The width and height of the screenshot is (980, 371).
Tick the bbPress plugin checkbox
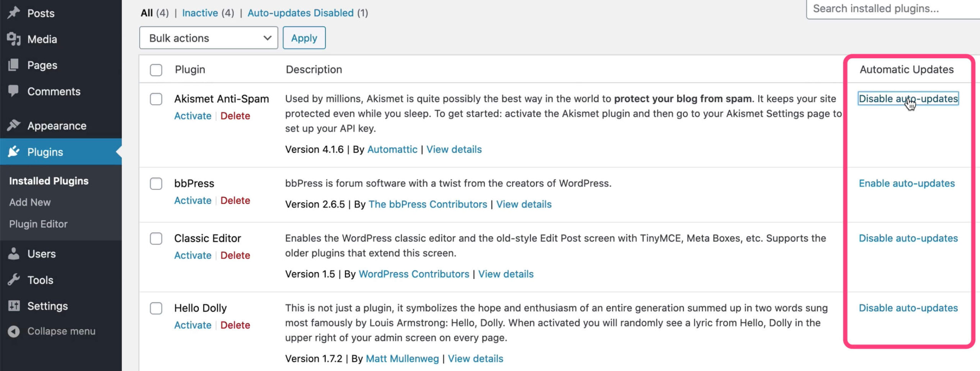[x=156, y=184]
